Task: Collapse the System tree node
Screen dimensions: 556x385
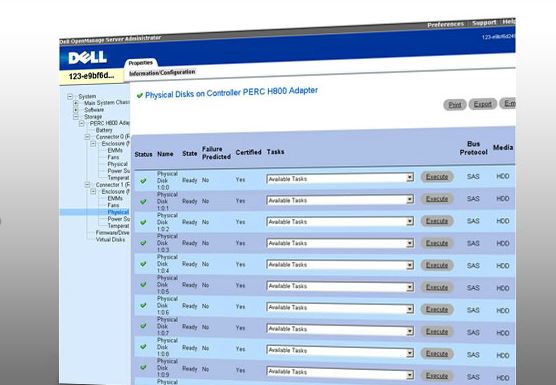Action: [70, 96]
